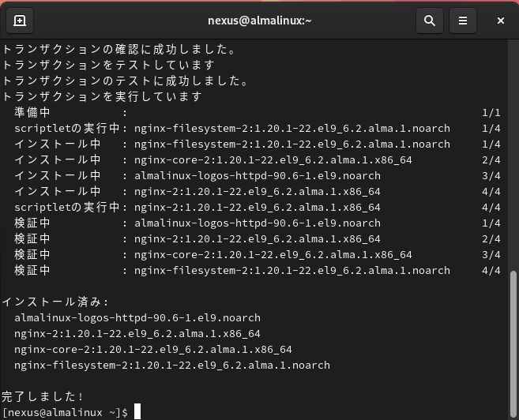Click the [nexus@almalinux ~]$ prompt text

[x=65, y=413]
